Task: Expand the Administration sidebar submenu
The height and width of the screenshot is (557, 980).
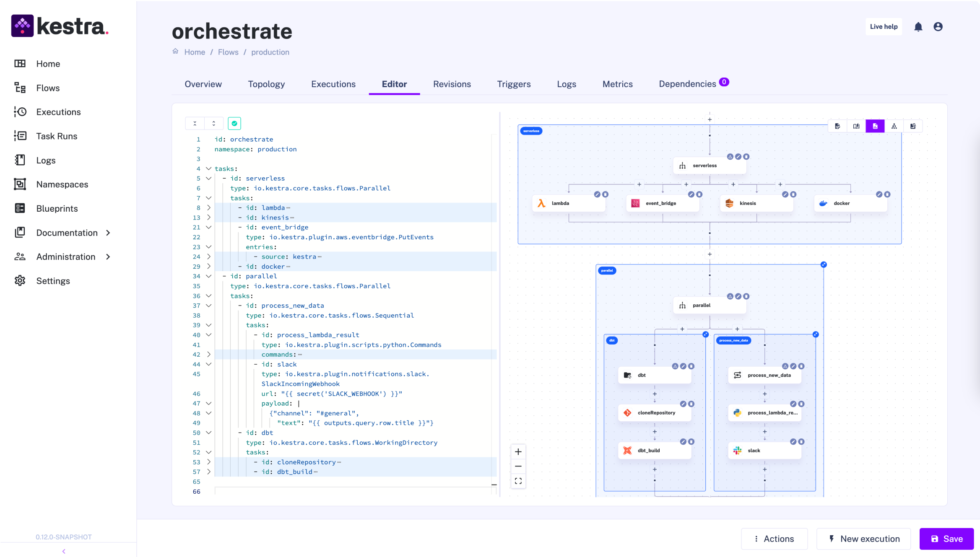Action: (108, 256)
